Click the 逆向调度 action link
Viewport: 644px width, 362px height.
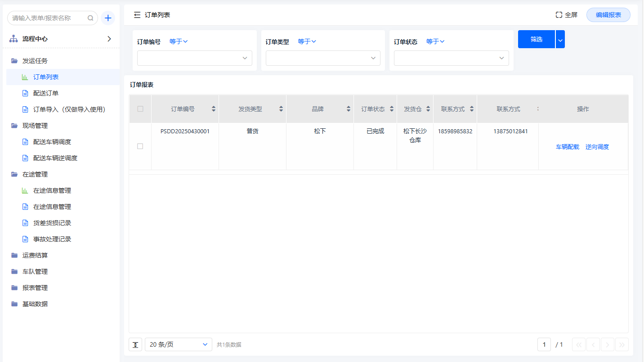point(597,147)
